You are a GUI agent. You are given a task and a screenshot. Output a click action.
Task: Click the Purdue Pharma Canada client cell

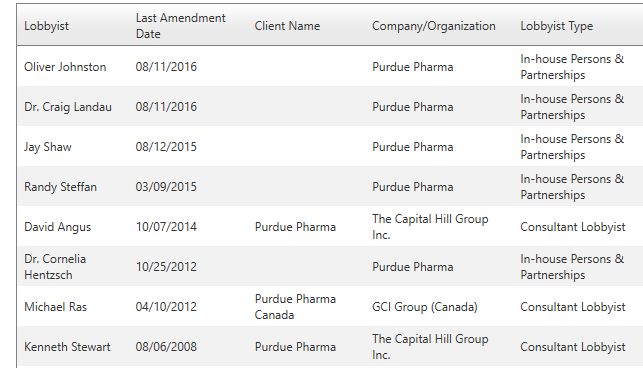point(295,307)
